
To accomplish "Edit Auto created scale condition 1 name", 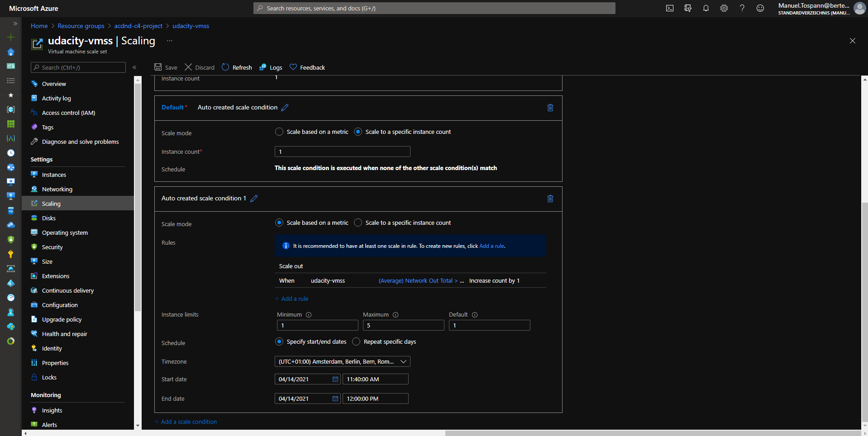I will tap(254, 199).
